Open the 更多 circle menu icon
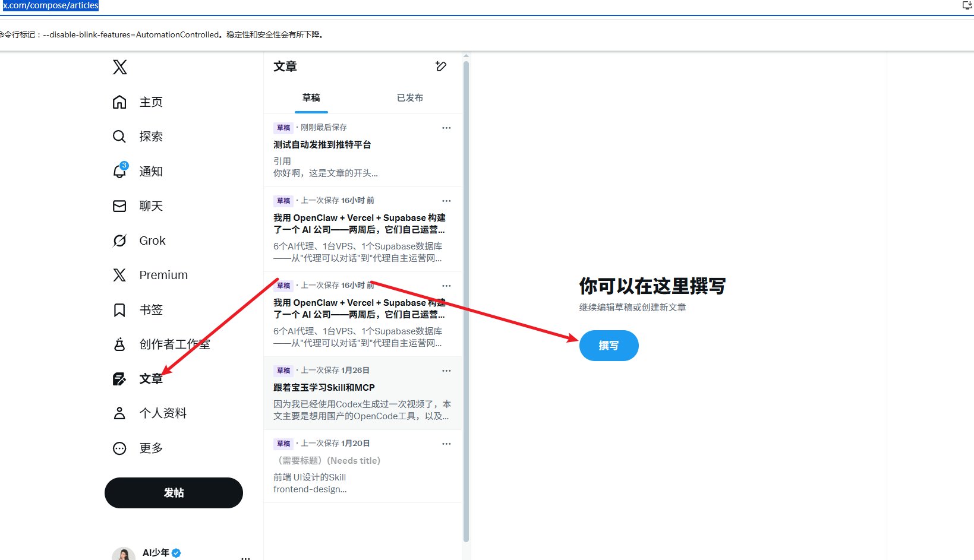 (119, 448)
